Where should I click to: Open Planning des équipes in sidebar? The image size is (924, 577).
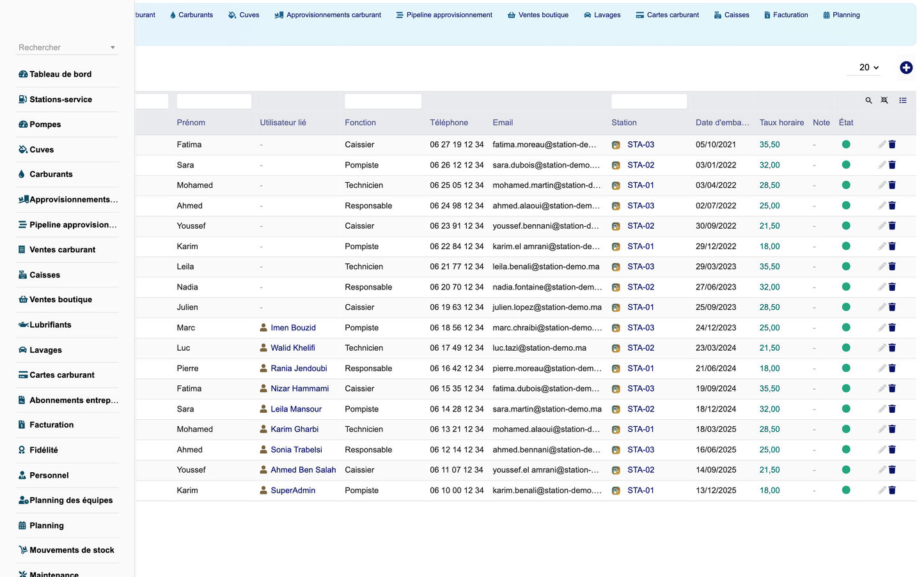click(67, 500)
